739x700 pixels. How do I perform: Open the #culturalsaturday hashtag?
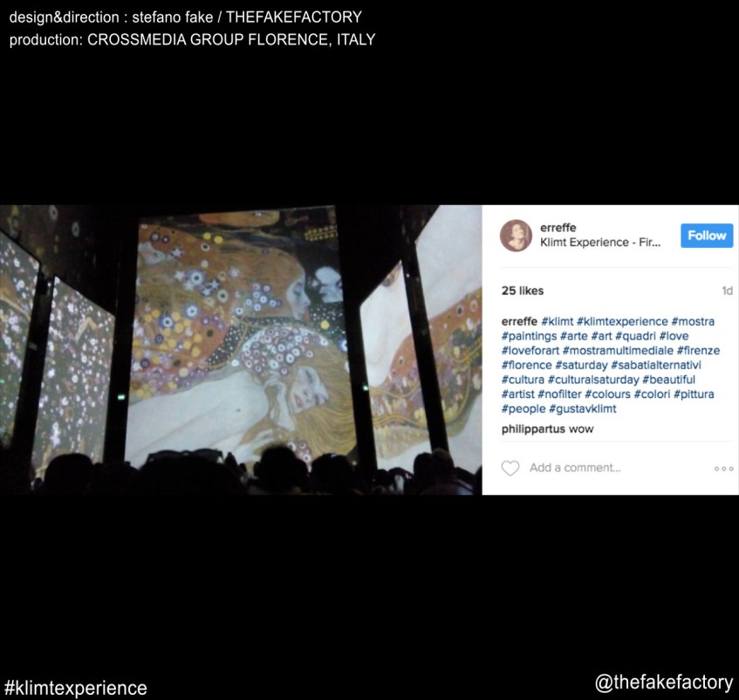593,380
